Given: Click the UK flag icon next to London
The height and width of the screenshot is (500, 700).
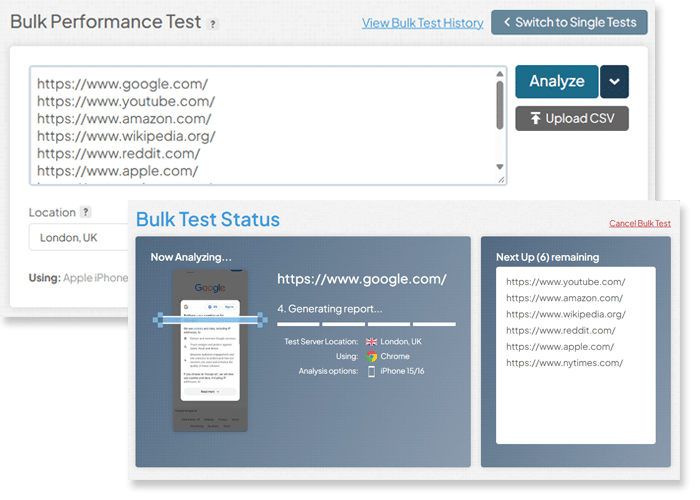Looking at the screenshot, I should pos(371,342).
